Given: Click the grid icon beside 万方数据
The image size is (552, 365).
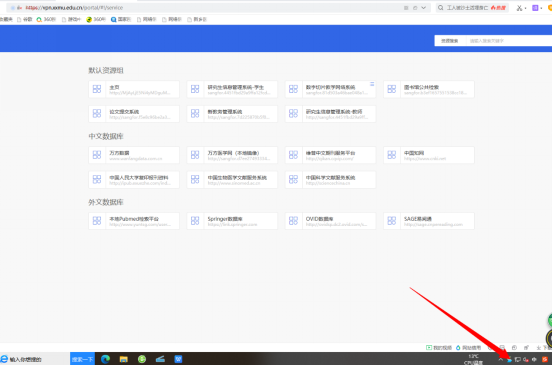Looking at the screenshot, I should (x=97, y=155).
